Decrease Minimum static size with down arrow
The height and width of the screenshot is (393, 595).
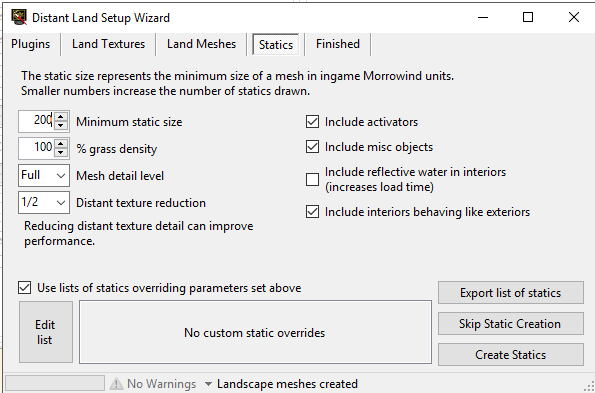pyautogui.click(x=61, y=126)
